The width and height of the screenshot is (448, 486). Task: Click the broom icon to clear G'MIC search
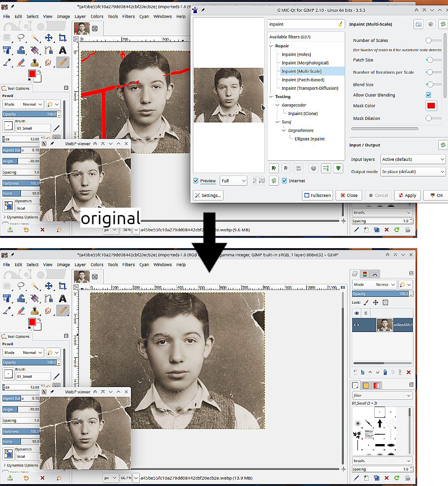point(340,24)
